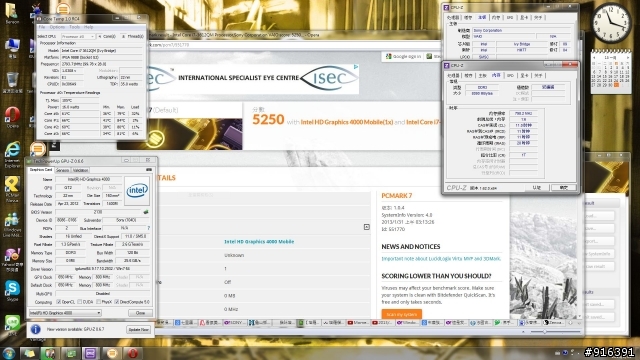
Task: Switch to the Opera taskbar button
Action: click(133, 353)
